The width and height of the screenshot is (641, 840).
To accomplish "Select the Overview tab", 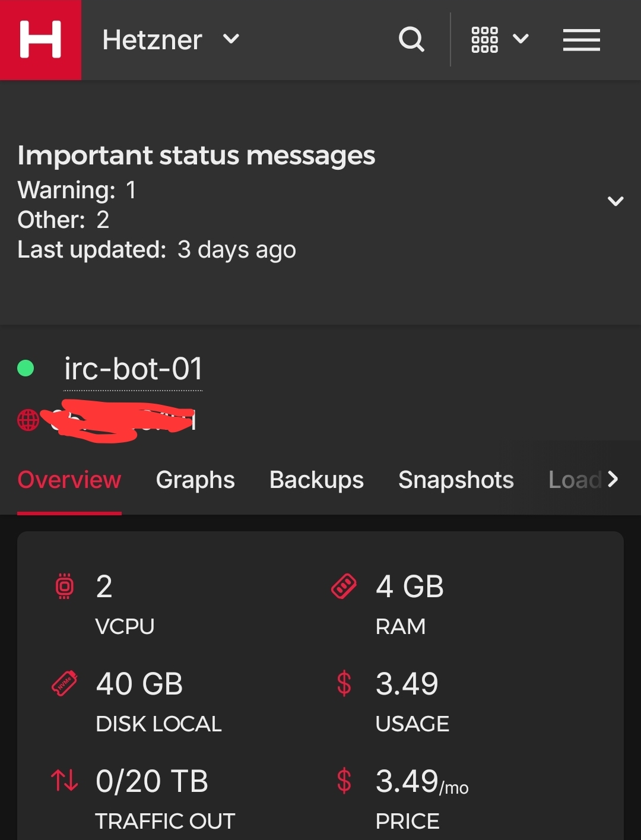I will [x=69, y=480].
